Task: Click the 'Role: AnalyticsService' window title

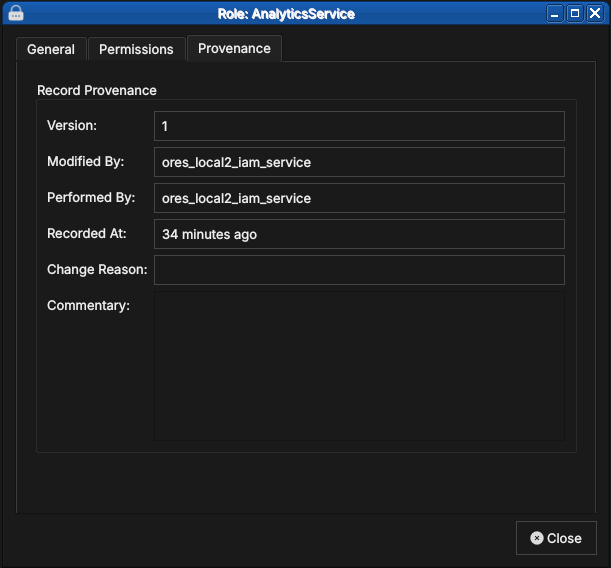Action: (x=286, y=14)
